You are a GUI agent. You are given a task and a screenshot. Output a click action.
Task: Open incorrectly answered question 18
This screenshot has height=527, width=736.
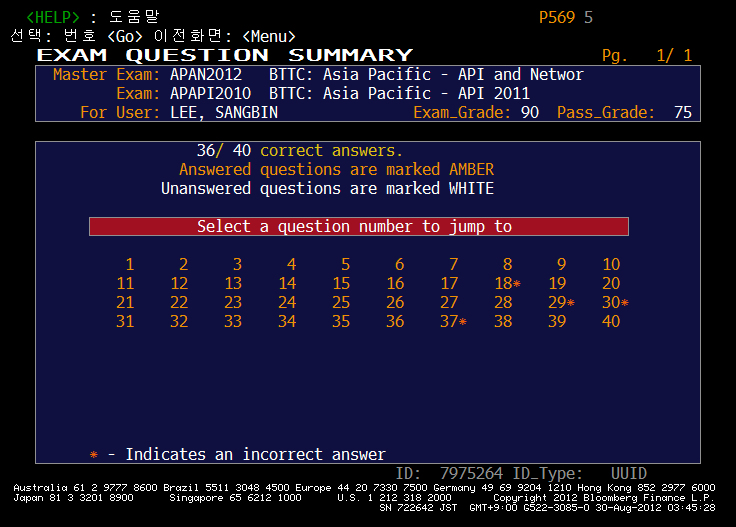507,283
